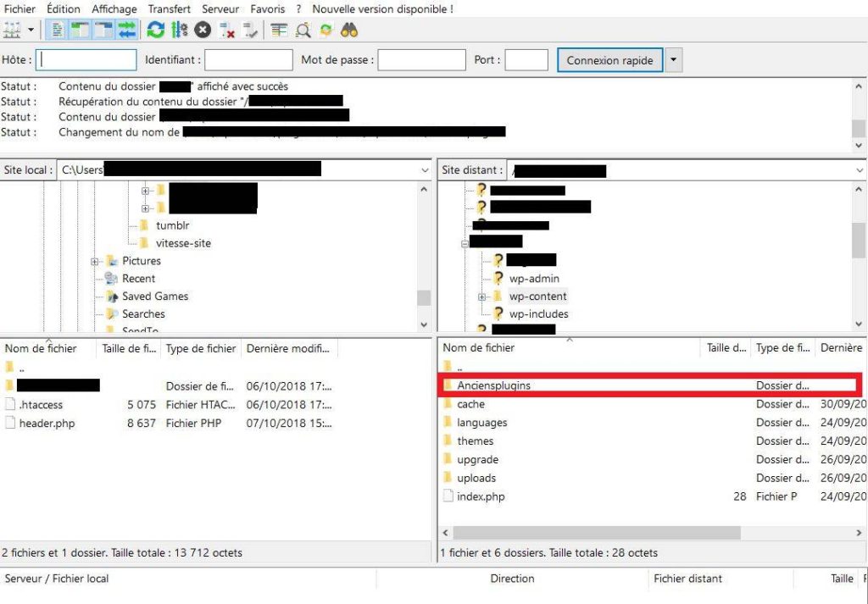The height and width of the screenshot is (604, 868).
Task: Sort local files by Dernière modification column
Action: pos(289,348)
